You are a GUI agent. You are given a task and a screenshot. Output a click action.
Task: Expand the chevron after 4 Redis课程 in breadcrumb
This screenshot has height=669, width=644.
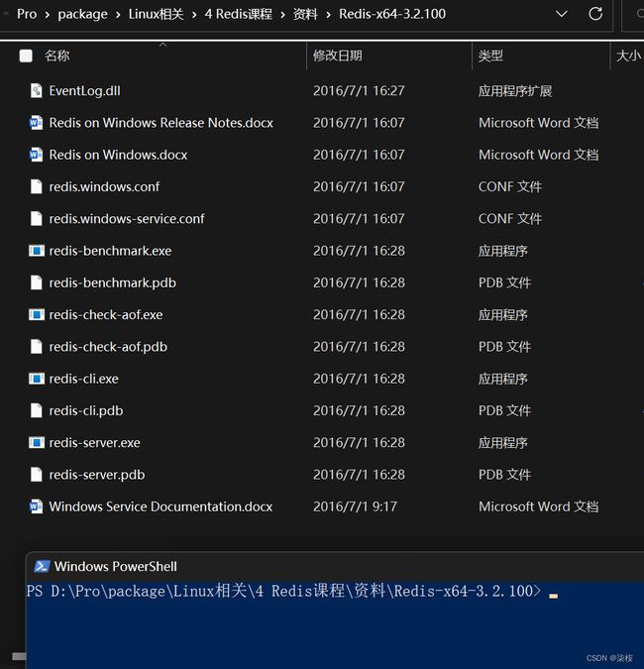tap(282, 15)
